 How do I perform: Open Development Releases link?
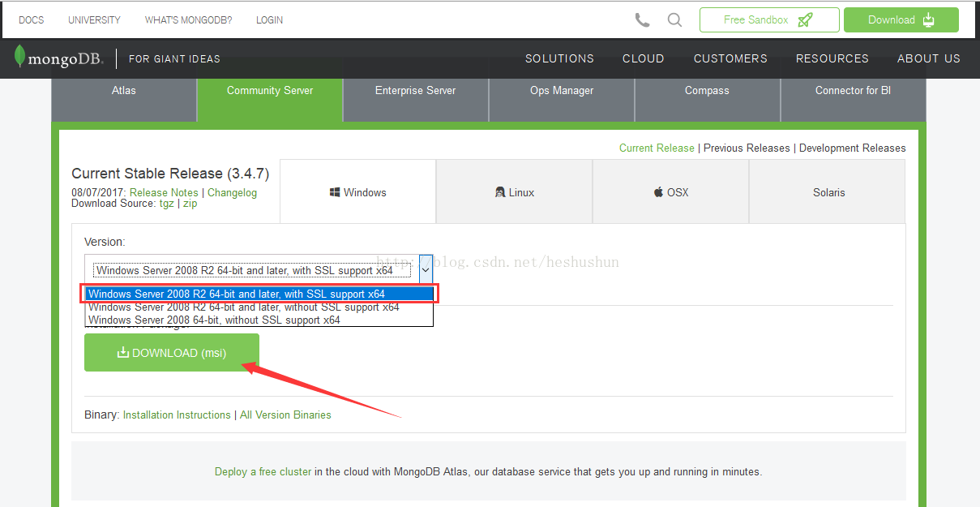(853, 148)
